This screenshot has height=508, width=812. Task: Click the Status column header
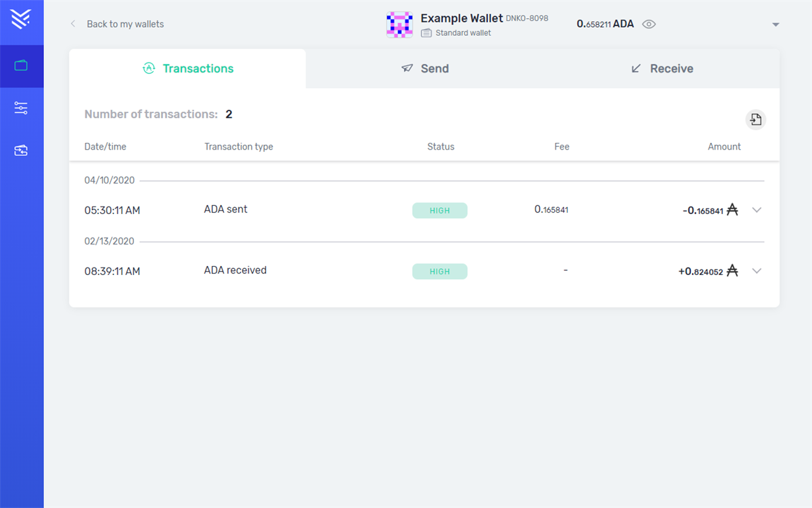click(x=441, y=146)
